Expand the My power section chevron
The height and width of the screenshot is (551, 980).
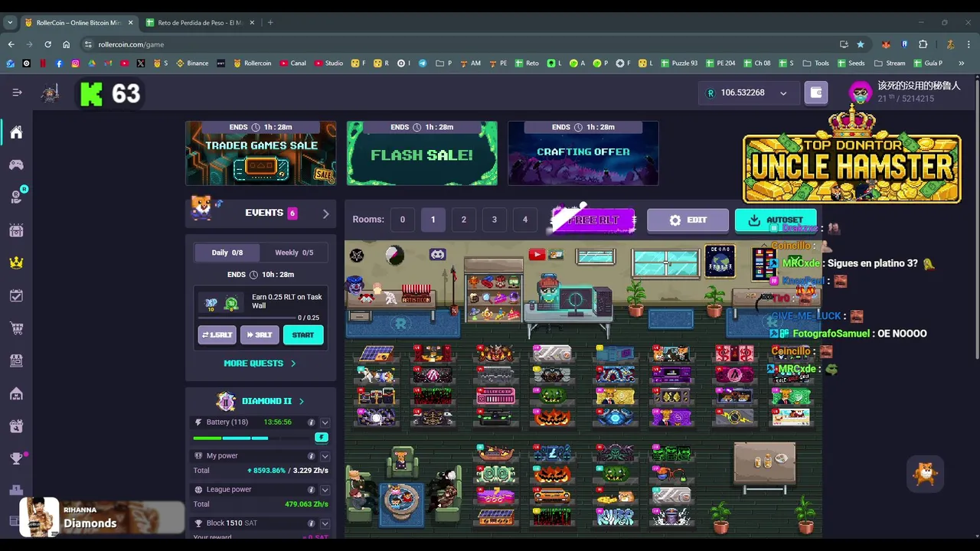pos(325,456)
